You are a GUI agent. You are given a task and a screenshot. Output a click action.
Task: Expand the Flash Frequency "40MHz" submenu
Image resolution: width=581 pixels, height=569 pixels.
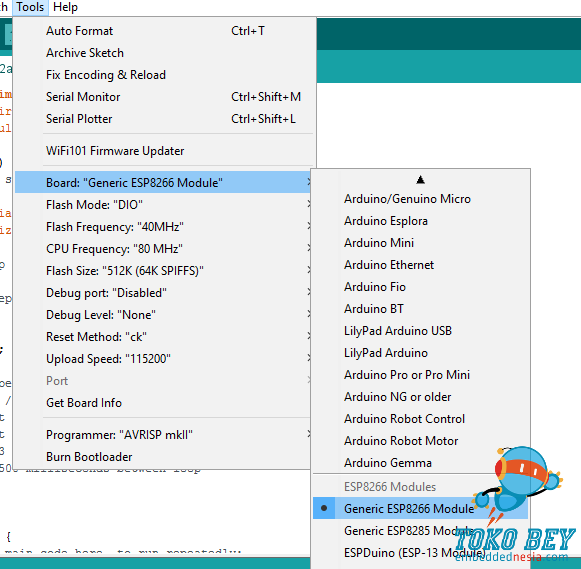tap(163, 227)
